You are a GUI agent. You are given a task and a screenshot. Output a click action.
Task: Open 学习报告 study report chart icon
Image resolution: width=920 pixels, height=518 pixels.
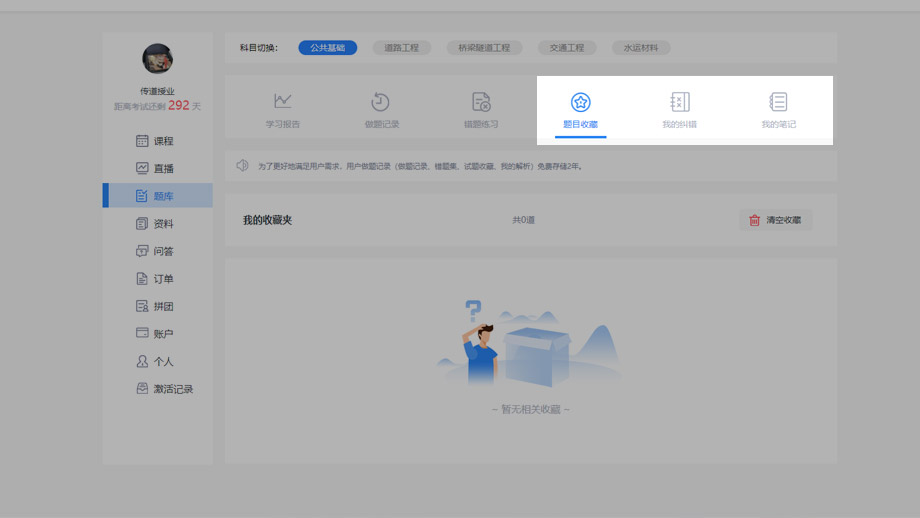(x=283, y=101)
